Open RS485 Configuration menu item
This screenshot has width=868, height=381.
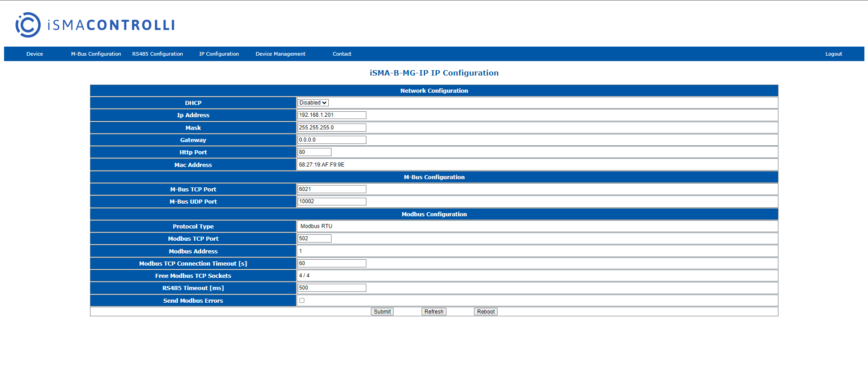pos(157,54)
